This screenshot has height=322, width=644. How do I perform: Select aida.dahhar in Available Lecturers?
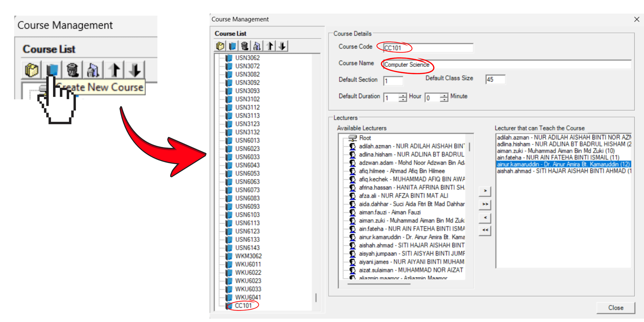tap(412, 204)
